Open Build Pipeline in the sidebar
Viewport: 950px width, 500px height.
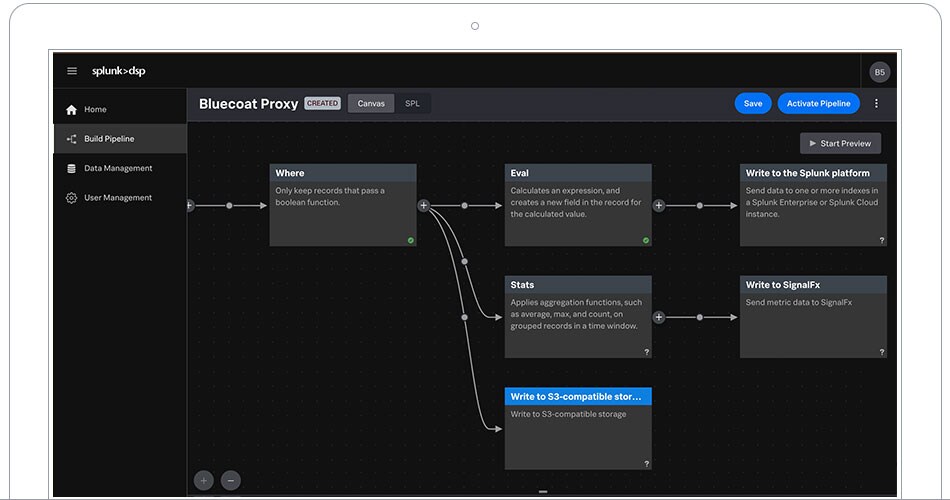[x=120, y=139]
